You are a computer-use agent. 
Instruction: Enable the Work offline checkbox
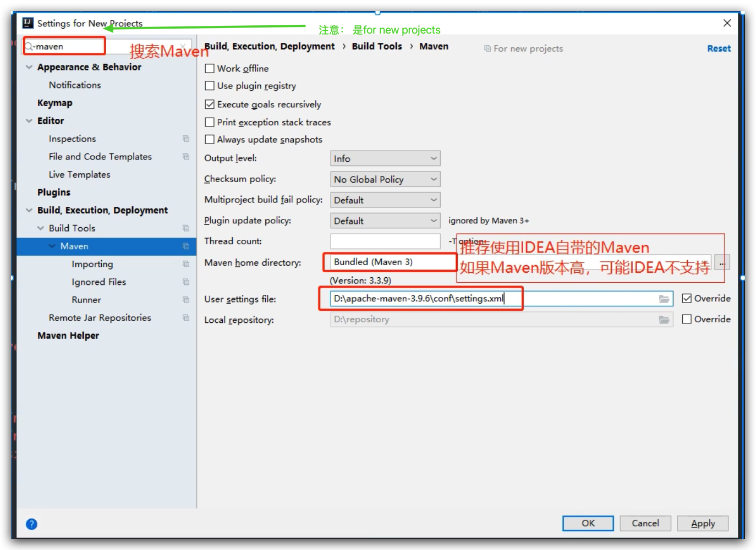pos(210,69)
